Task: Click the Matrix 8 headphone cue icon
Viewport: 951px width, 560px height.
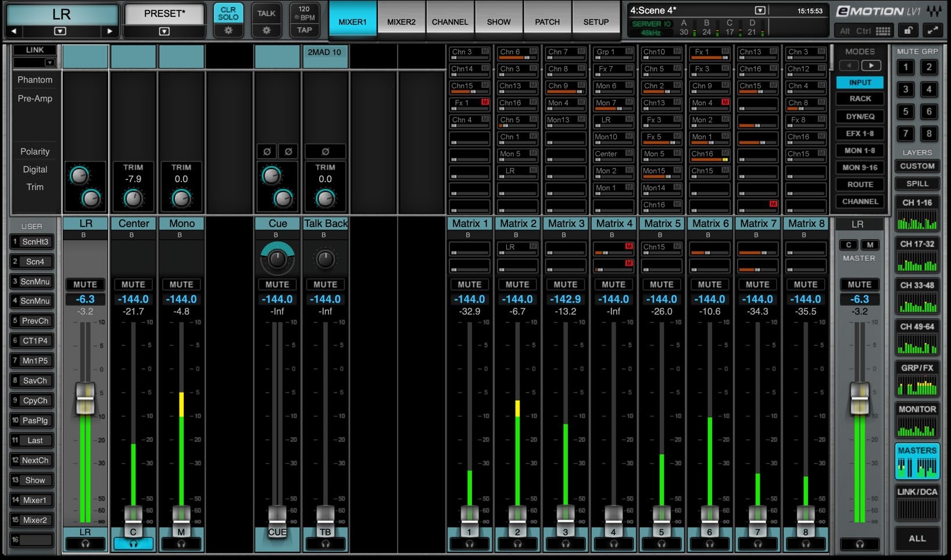Action: click(805, 544)
